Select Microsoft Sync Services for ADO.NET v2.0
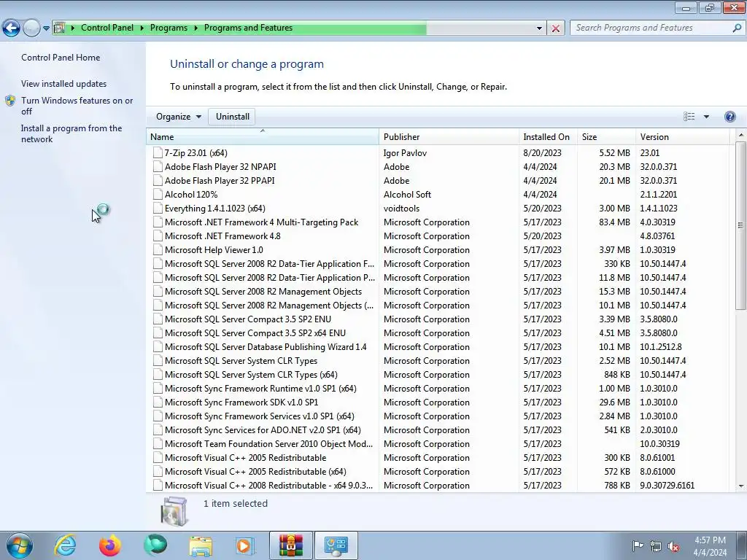 (x=263, y=429)
